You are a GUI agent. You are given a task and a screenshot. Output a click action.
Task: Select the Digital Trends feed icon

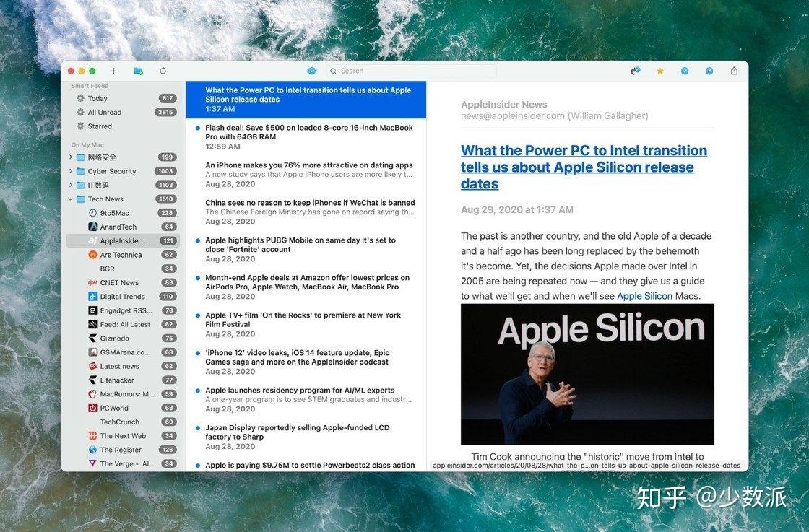click(x=92, y=296)
